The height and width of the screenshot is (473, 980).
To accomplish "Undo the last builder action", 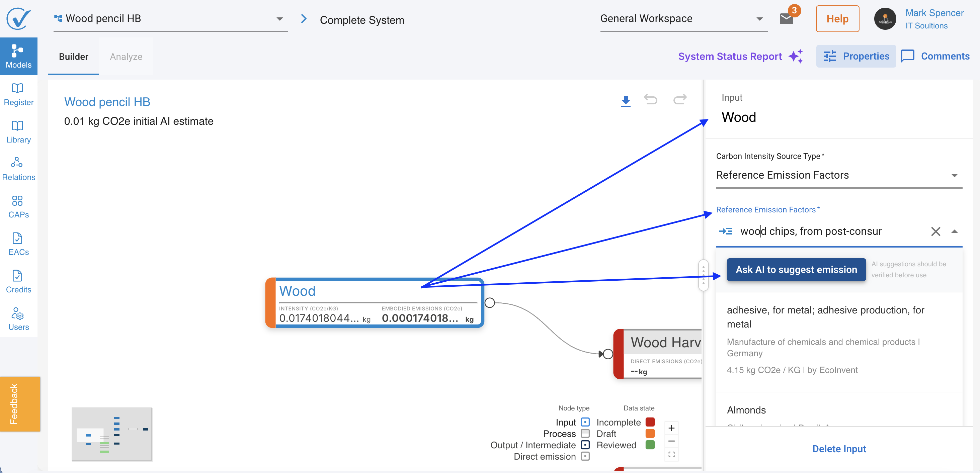I will coord(651,100).
